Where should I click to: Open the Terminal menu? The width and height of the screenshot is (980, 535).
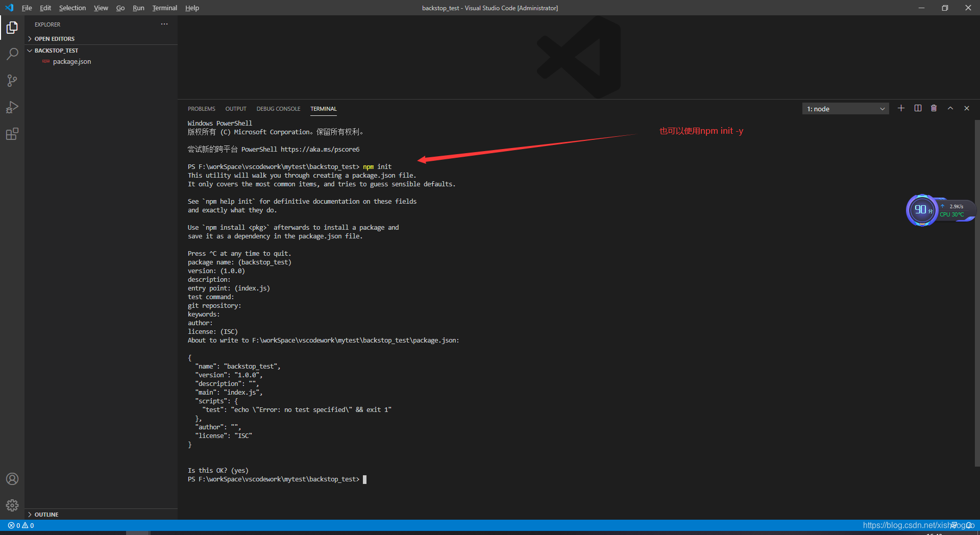coord(164,8)
